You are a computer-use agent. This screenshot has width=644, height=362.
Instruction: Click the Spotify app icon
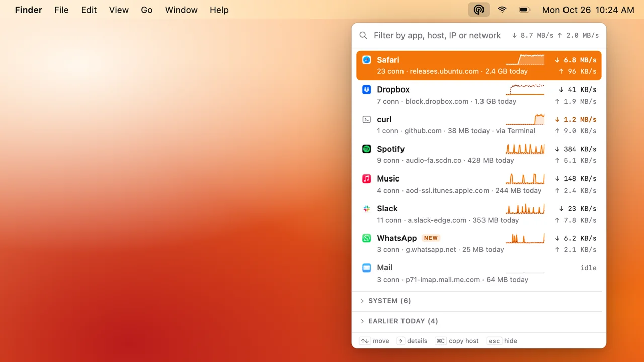pos(367,149)
